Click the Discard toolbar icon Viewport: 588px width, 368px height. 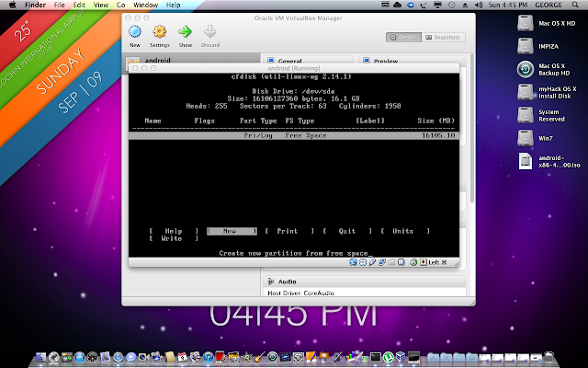pyautogui.click(x=210, y=32)
